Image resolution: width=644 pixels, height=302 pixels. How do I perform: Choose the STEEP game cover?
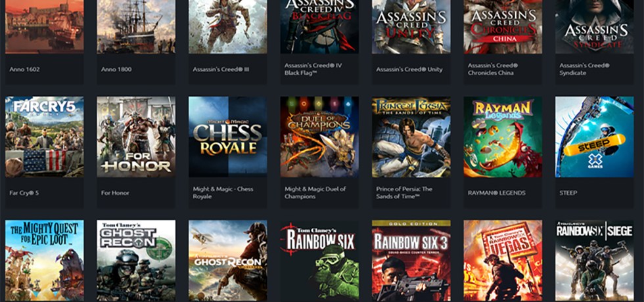coord(594,137)
